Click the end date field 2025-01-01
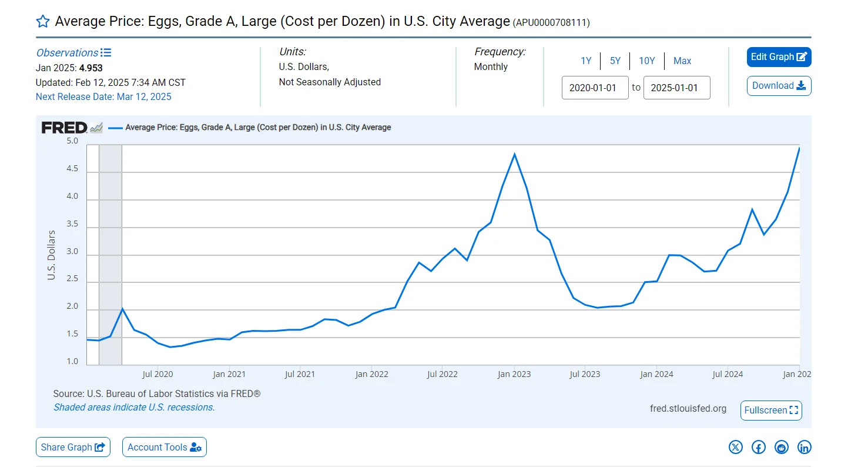Screen dimensions: 868x467 pyautogui.click(x=677, y=88)
